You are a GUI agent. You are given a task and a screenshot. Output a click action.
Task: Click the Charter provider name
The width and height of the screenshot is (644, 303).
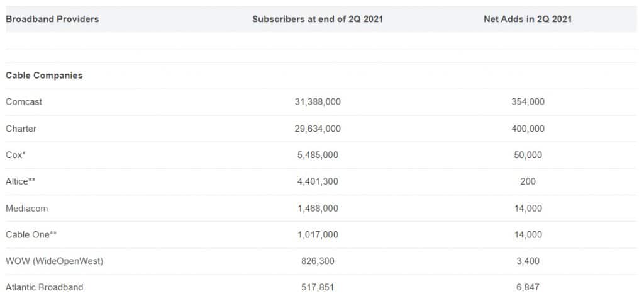[x=21, y=129]
